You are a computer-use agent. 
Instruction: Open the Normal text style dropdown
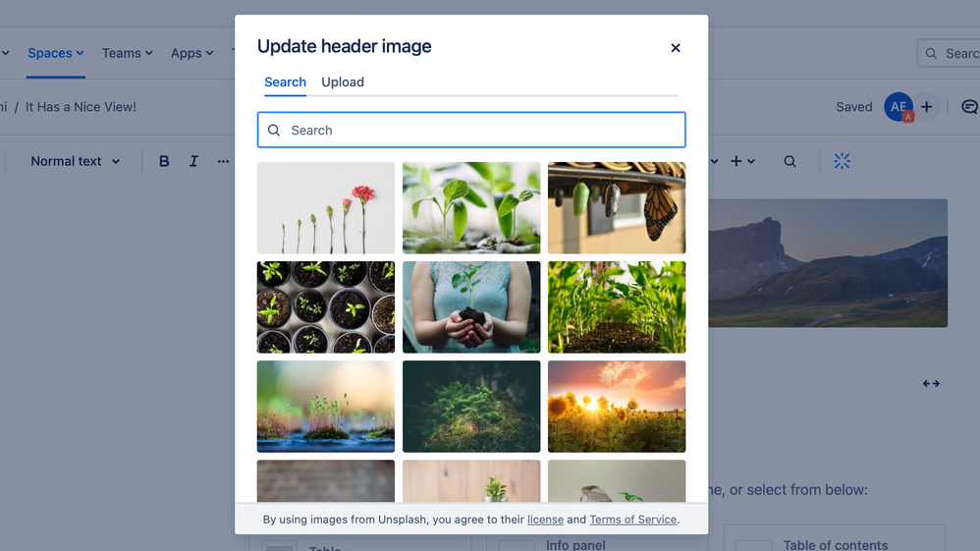pos(75,161)
